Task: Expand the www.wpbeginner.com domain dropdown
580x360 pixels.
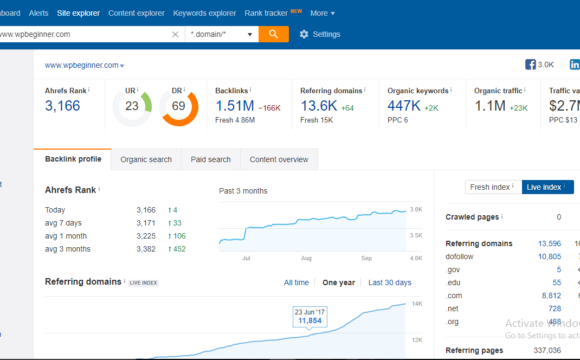Action: tap(84, 65)
